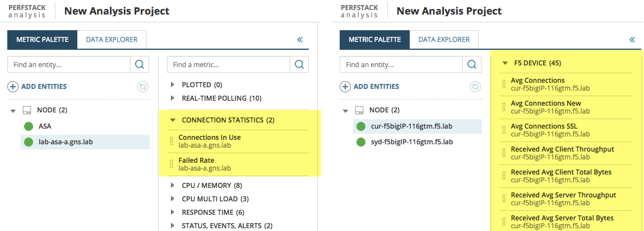Click the drag handle beside Failed Rate metric
The image size is (644, 231).
[x=173, y=164]
